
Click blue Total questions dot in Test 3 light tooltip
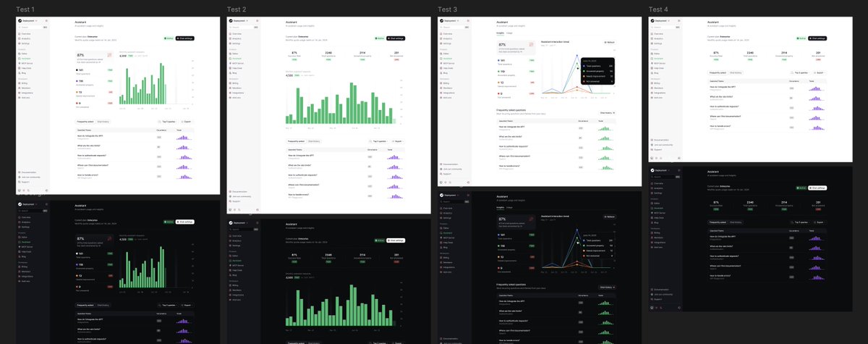pyautogui.click(x=584, y=66)
